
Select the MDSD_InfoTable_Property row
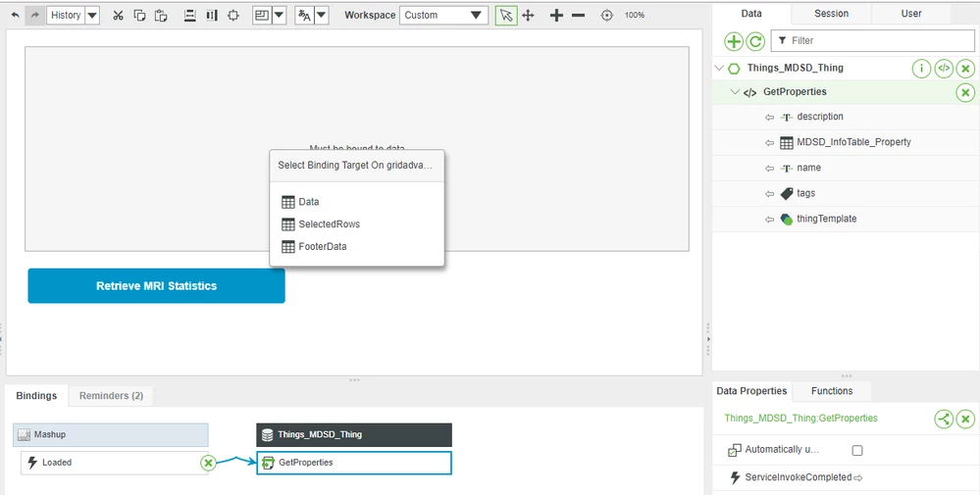[846, 142]
